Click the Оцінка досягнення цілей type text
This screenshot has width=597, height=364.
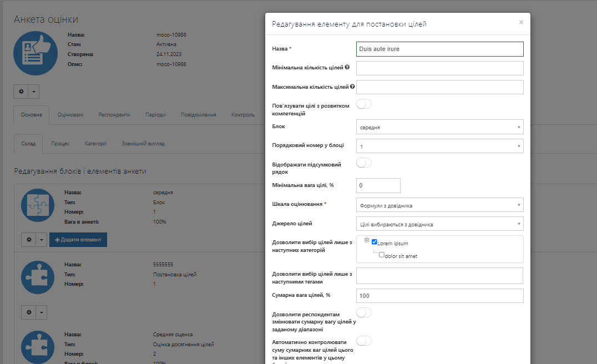[x=184, y=345]
